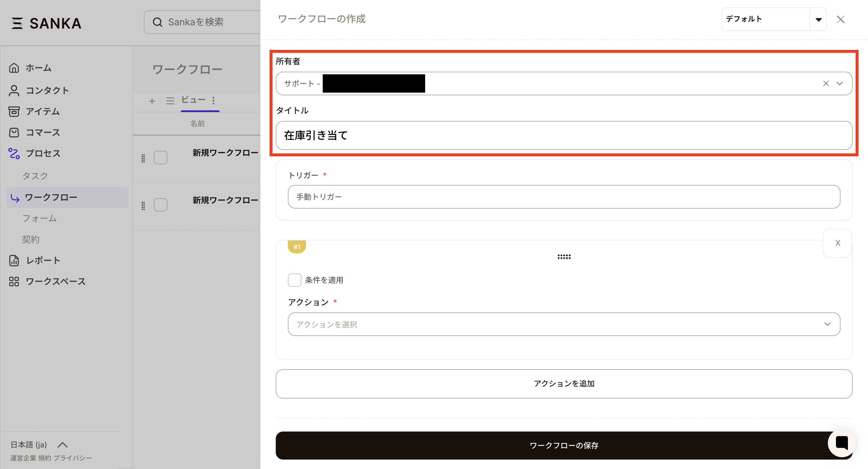The width and height of the screenshot is (868, 469).
Task: Click the Items archive box icon
Action: [x=14, y=111]
